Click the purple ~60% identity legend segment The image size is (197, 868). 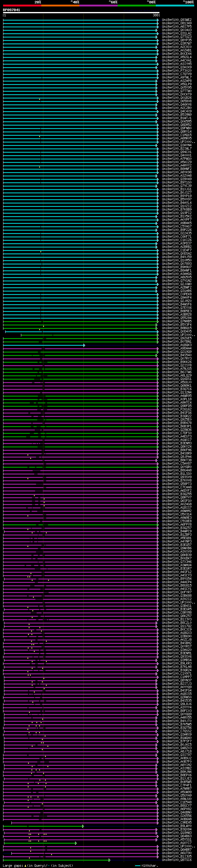(x=99, y=6)
